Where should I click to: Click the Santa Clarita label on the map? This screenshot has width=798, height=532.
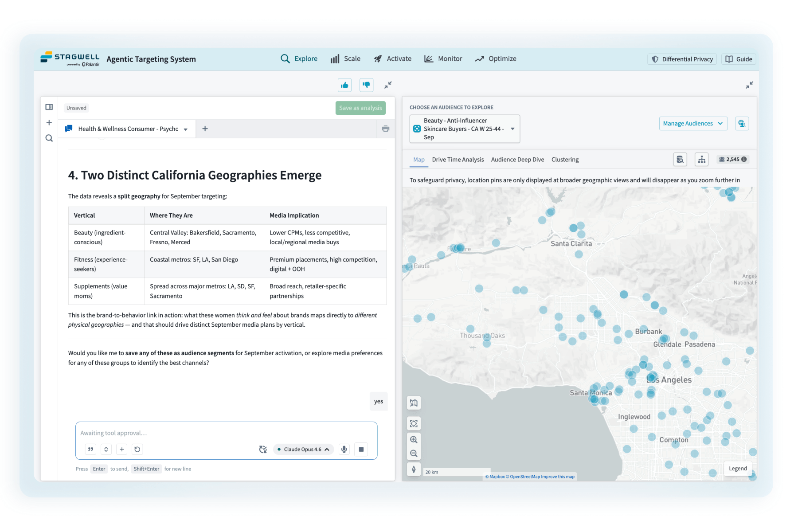click(x=571, y=243)
